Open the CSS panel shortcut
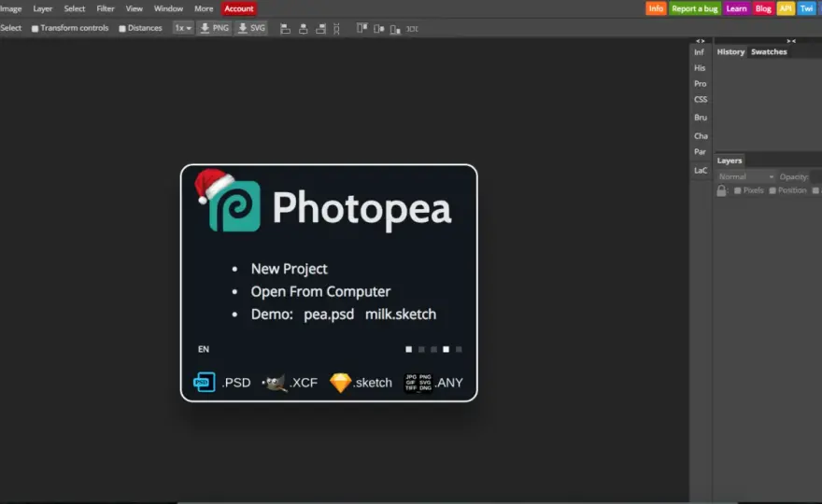 click(701, 100)
